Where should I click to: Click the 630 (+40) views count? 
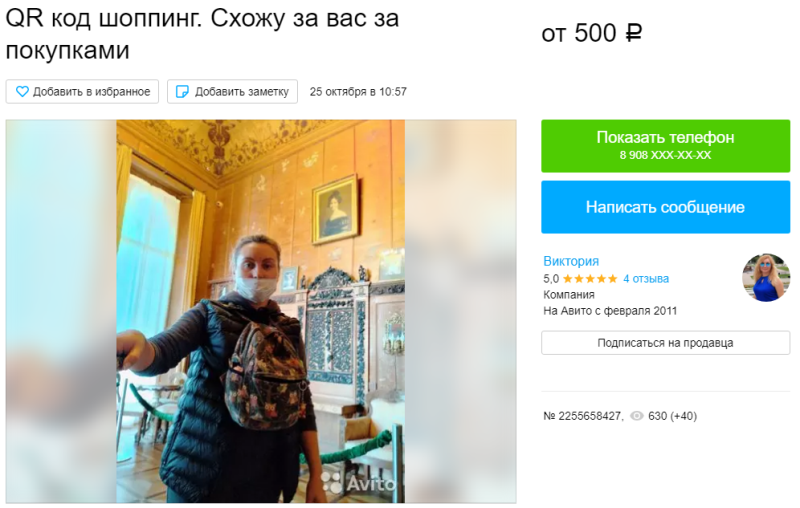click(672, 416)
